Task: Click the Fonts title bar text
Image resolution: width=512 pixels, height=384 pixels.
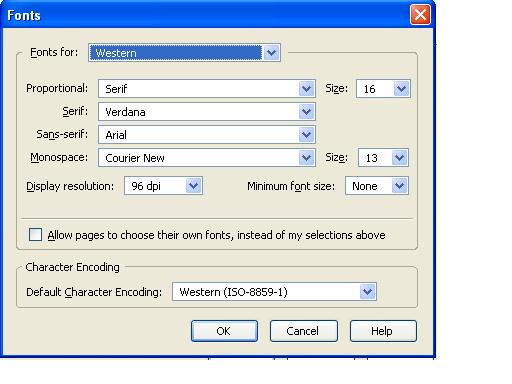Action: point(24,15)
